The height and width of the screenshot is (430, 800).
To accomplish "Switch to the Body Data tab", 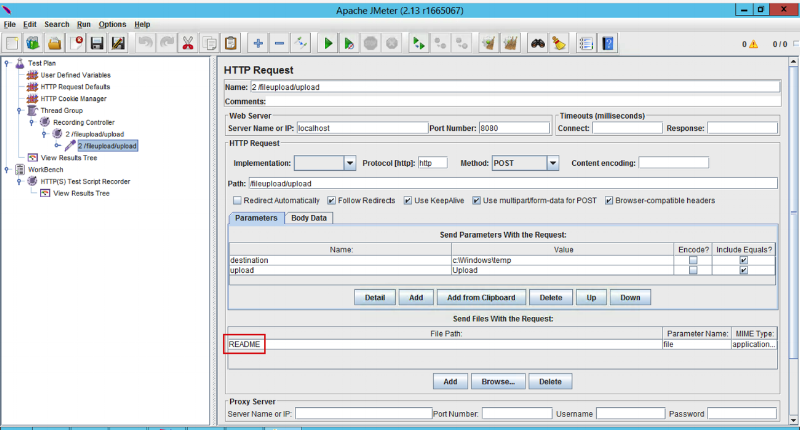I will [x=309, y=218].
